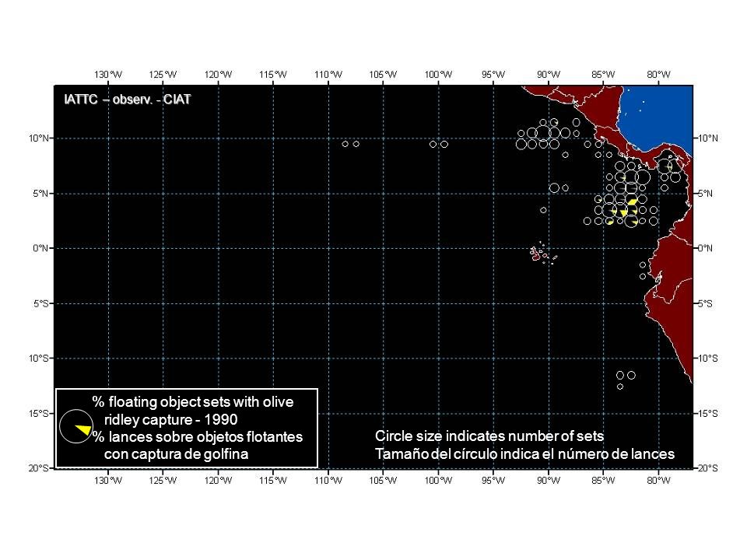Click the 130°W label on the top axis
The image size is (747, 560).
(x=108, y=75)
